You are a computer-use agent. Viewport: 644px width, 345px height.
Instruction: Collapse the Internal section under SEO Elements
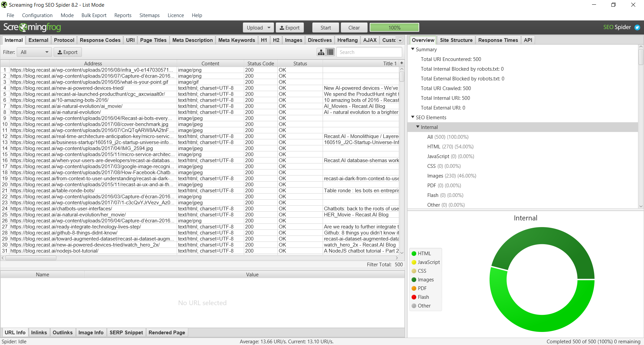418,127
